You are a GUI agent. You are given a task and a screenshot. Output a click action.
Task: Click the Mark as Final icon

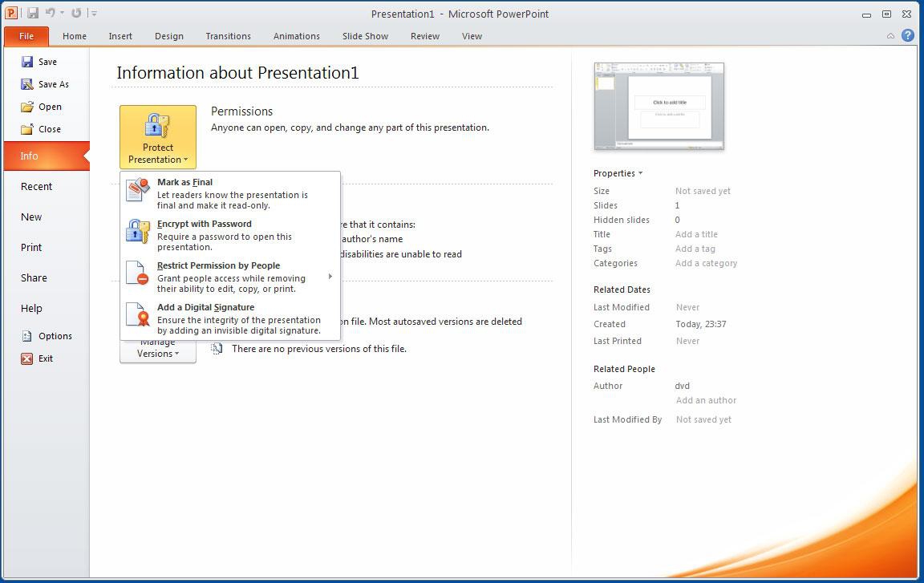click(138, 189)
